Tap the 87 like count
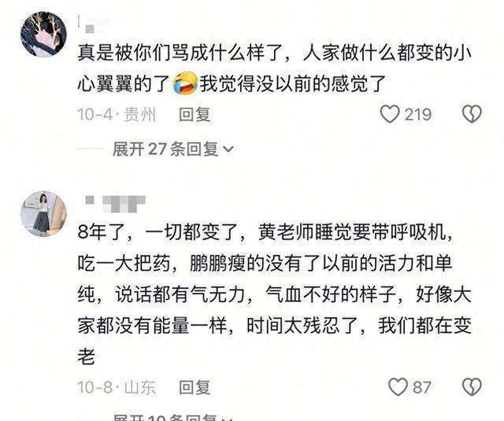 click(x=422, y=387)
